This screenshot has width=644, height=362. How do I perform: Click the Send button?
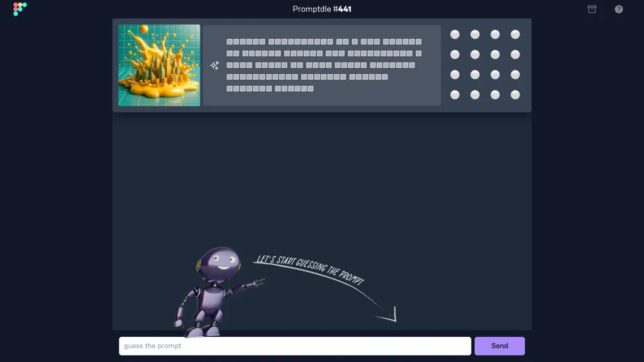[499, 346]
